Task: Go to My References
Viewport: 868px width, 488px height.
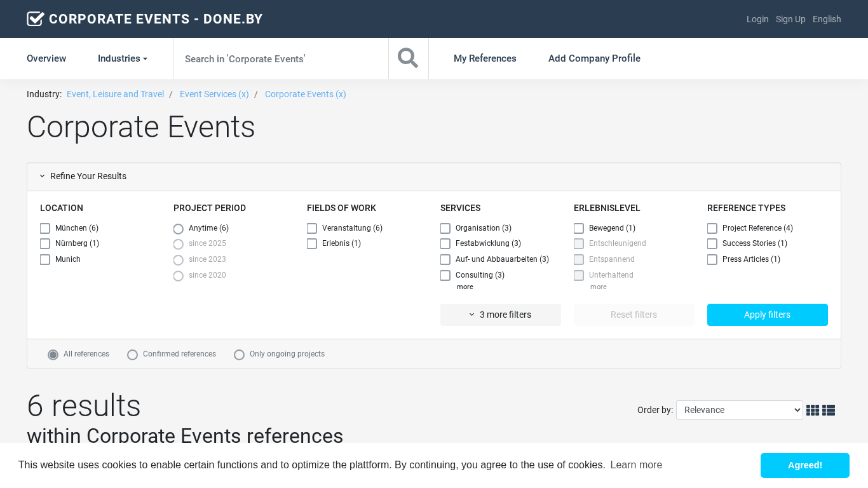Action: [x=485, y=58]
